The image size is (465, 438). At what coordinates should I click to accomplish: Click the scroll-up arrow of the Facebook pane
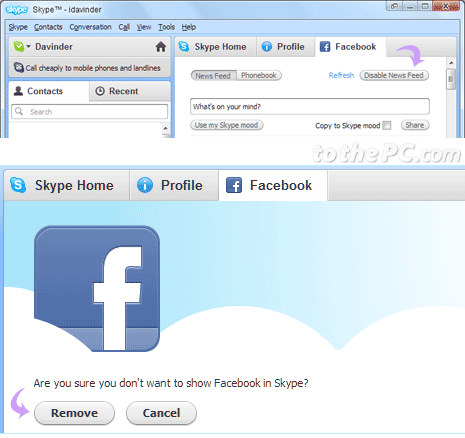point(451,63)
